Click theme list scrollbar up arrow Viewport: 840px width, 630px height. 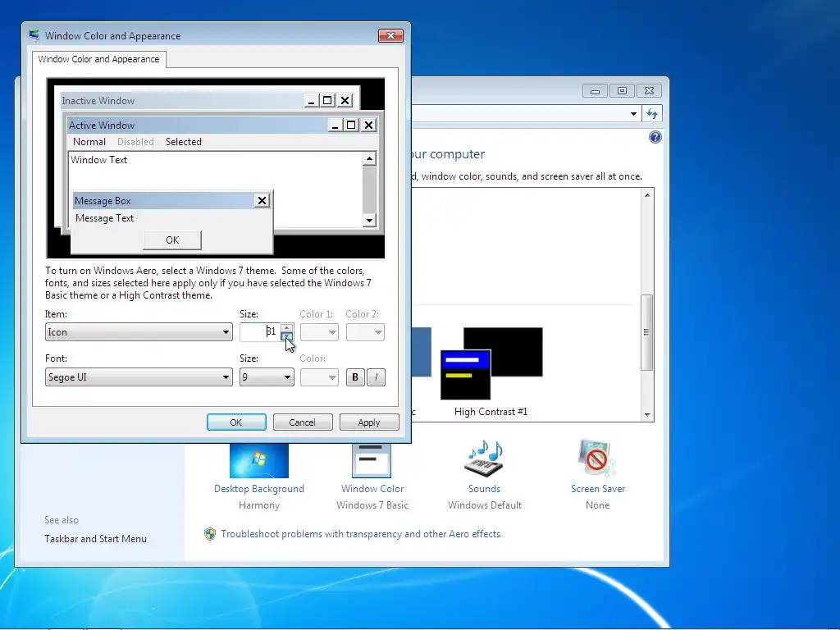point(647,195)
